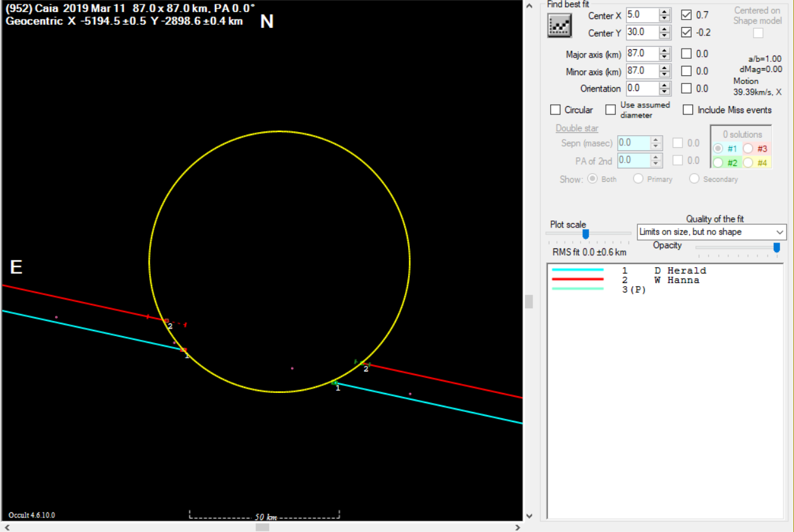Select solution #2 radio button
The image size is (794, 532).
[718, 162]
